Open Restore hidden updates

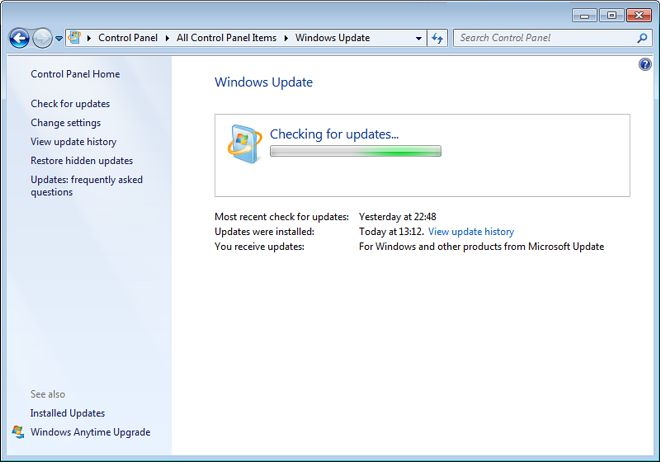(82, 161)
